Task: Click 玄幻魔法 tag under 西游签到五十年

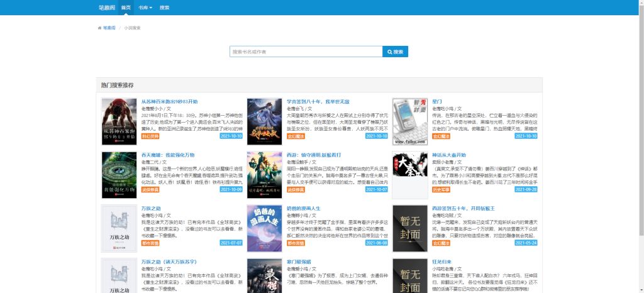Action: (441, 243)
